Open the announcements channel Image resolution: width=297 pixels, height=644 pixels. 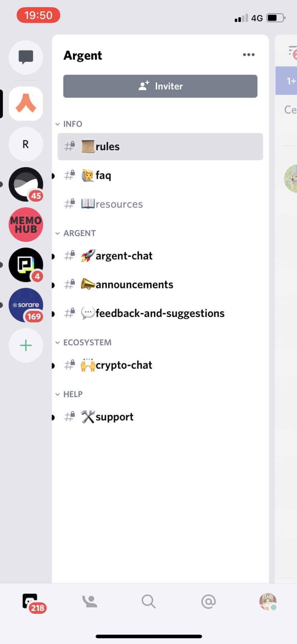pyautogui.click(x=127, y=284)
